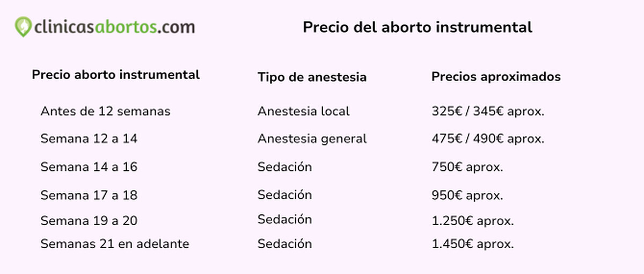The image size is (644, 274).
Task: Select the "Anestesia local" cell
Action: coord(303,111)
